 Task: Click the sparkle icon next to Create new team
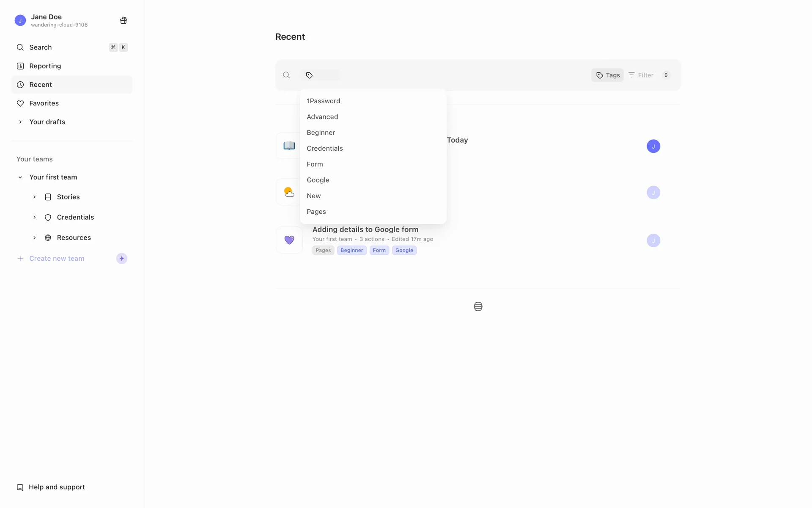pos(122,259)
